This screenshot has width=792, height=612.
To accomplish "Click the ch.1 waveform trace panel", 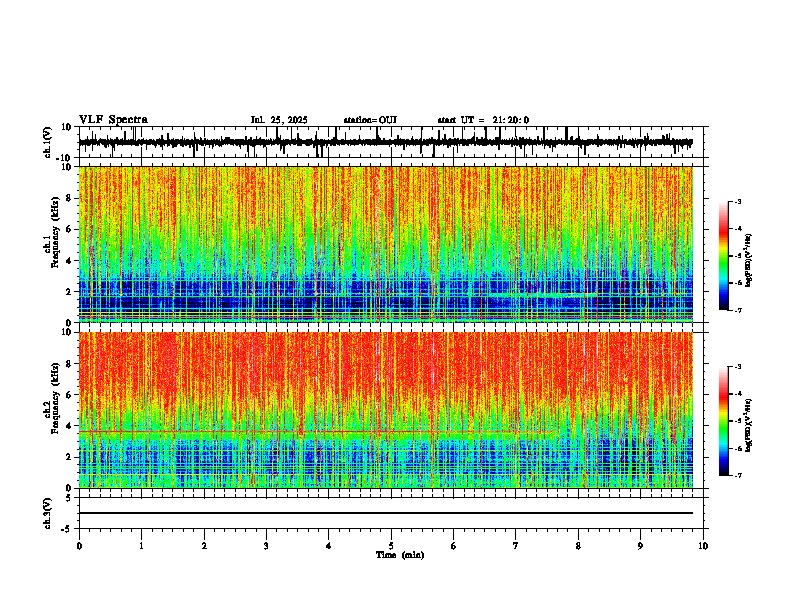I will point(391,142).
